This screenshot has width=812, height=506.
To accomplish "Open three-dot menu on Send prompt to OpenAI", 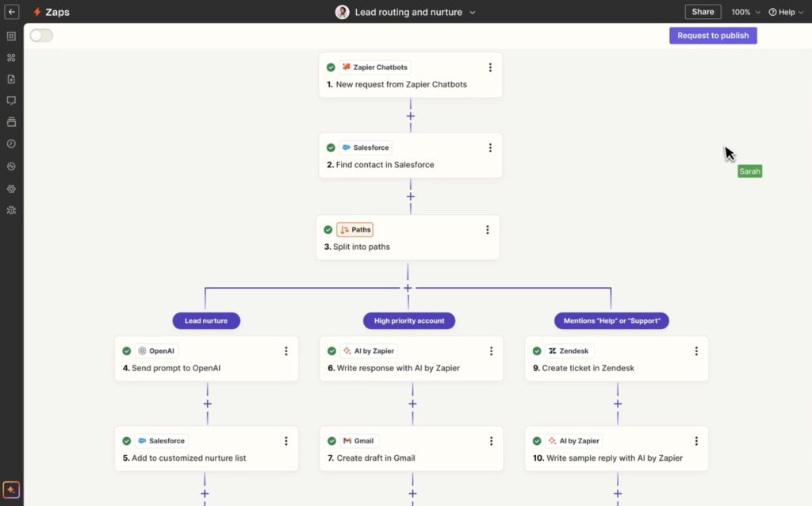I will click(286, 351).
